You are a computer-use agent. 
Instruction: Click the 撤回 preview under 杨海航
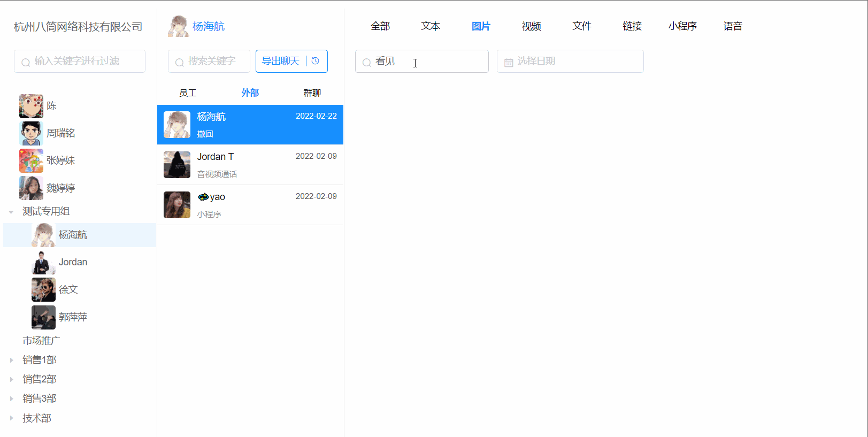(x=205, y=134)
